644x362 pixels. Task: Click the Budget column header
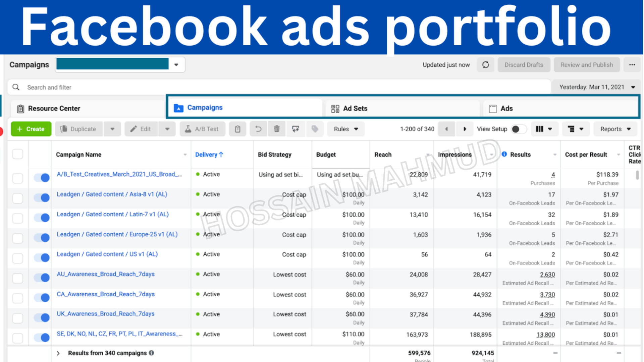(x=326, y=155)
